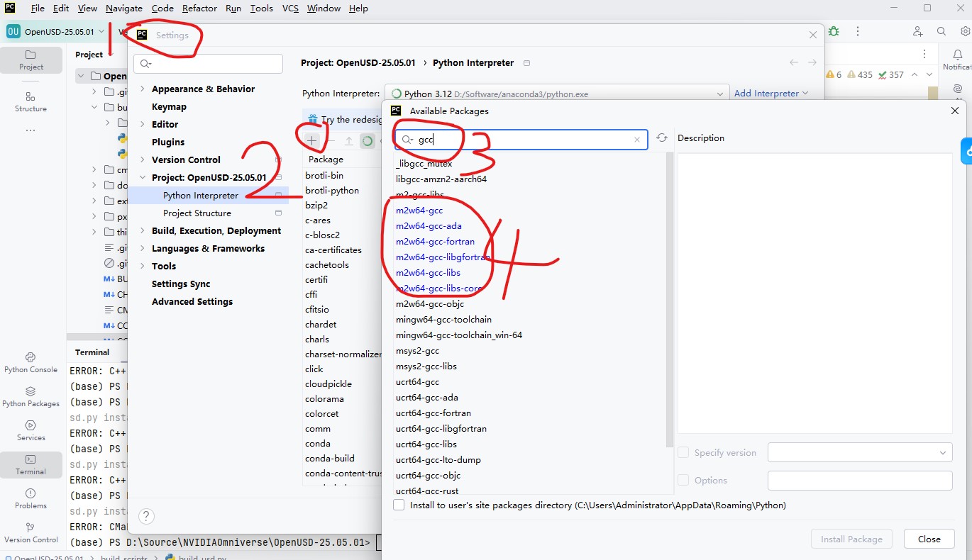The width and height of the screenshot is (972, 560).
Task: Expand Appearance & Behavior settings node
Action: coord(142,89)
